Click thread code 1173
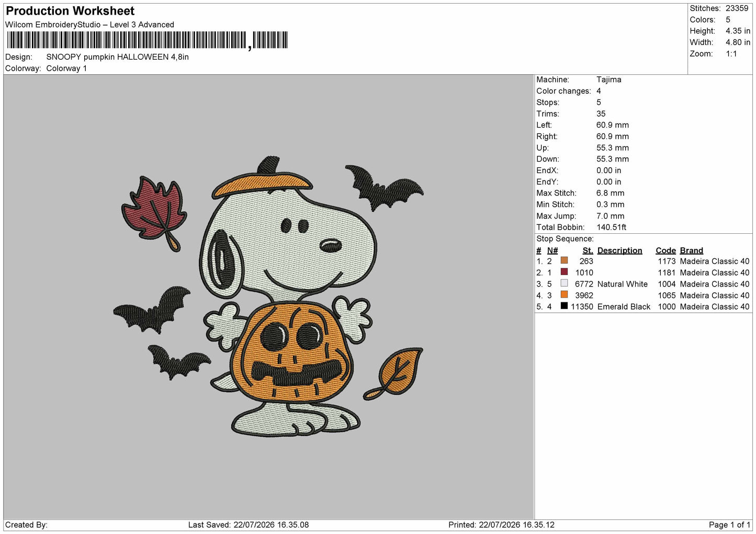 pyautogui.click(x=667, y=262)
